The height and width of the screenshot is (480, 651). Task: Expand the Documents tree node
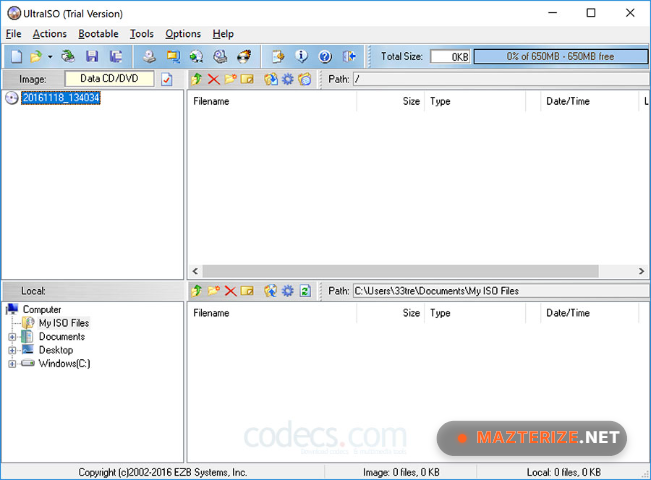click(x=12, y=337)
